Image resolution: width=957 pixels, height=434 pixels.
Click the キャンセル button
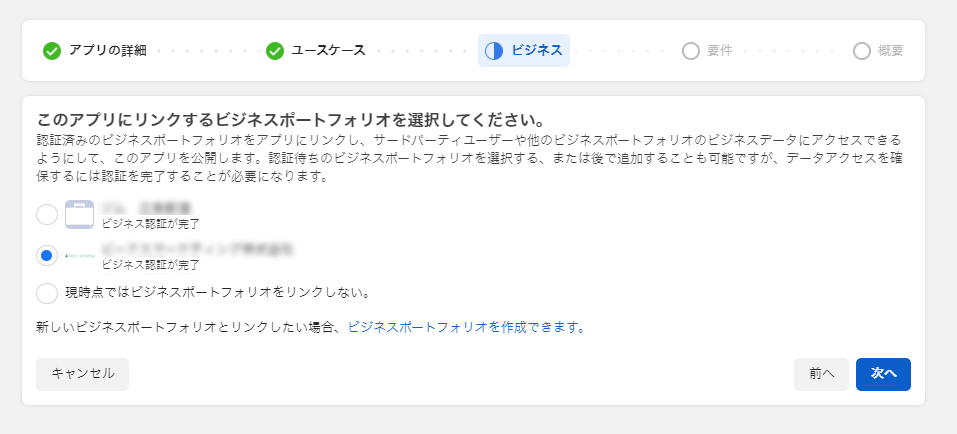pyautogui.click(x=82, y=374)
